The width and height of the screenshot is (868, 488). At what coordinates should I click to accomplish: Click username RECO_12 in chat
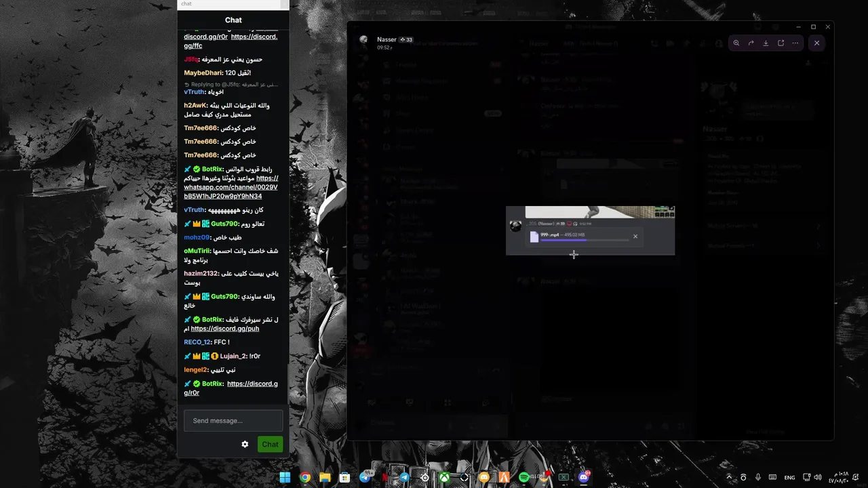197,342
